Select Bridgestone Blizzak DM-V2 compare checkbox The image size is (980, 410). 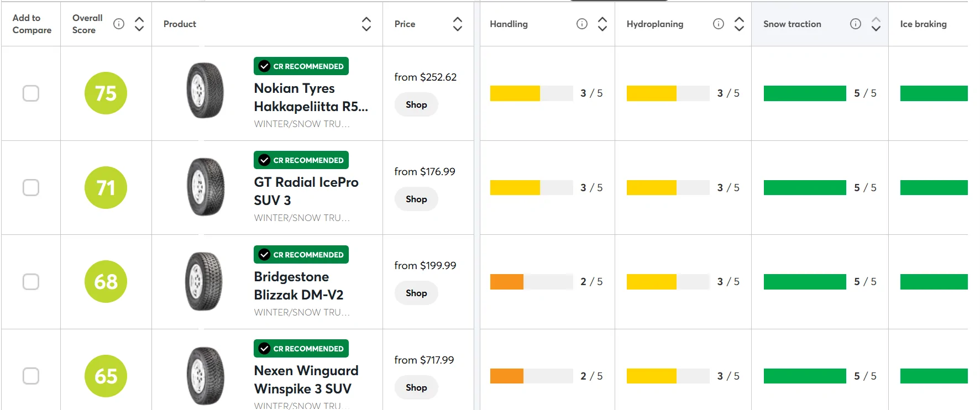click(31, 282)
